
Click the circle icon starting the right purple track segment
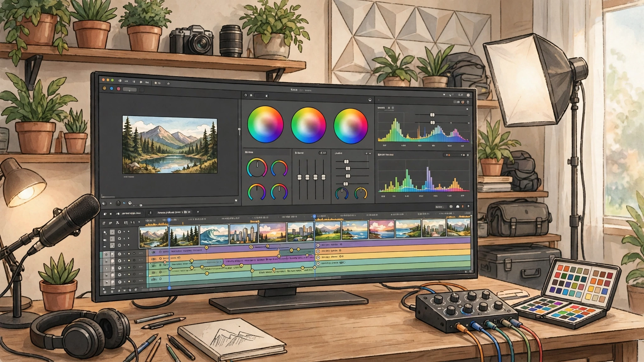[318, 245]
